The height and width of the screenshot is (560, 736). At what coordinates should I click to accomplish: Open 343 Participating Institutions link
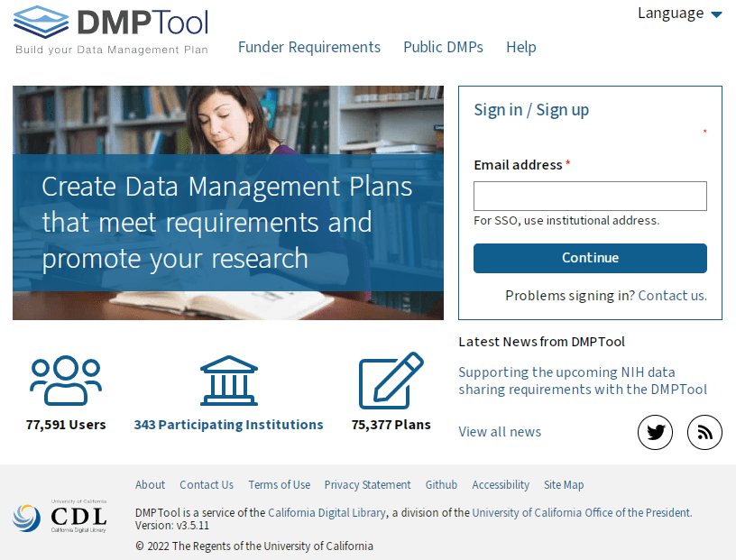[x=228, y=425]
